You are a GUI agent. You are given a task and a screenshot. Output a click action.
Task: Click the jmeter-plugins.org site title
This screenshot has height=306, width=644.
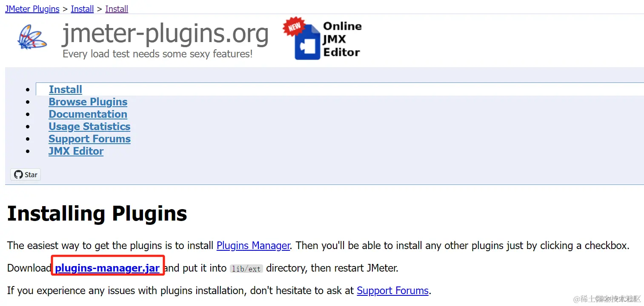(166, 34)
